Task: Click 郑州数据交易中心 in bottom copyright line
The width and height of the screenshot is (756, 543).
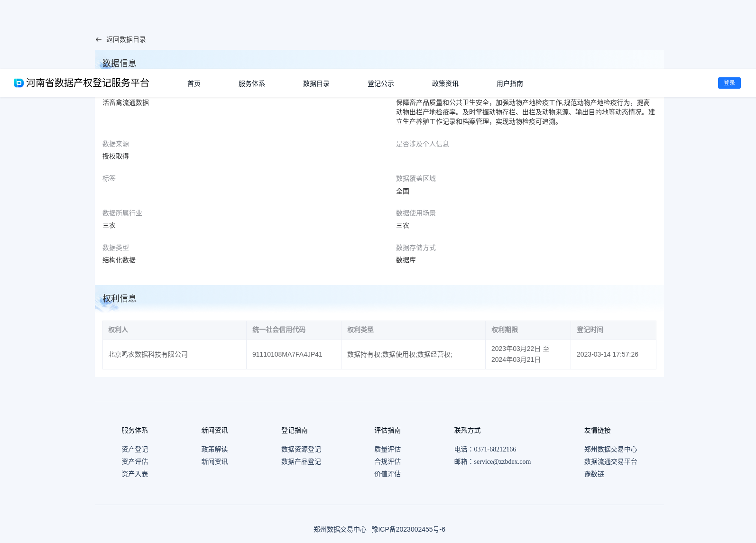Action: (x=340, y=529)
